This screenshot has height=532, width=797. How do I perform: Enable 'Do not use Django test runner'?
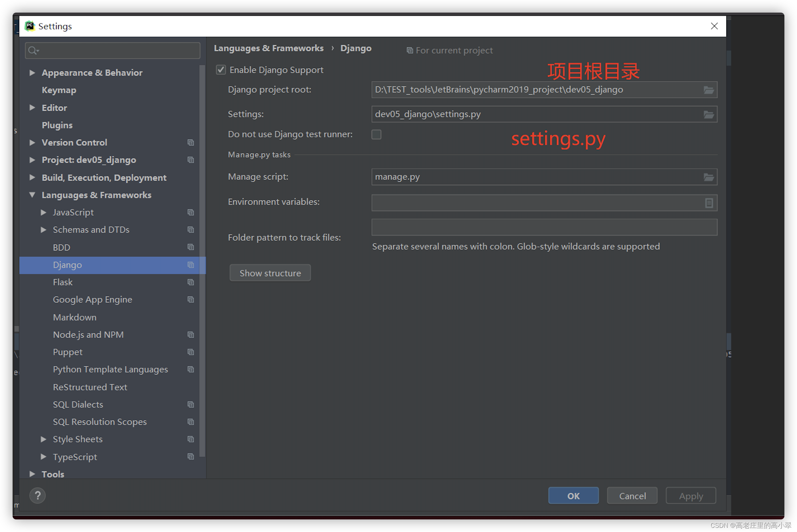[376, 134]
